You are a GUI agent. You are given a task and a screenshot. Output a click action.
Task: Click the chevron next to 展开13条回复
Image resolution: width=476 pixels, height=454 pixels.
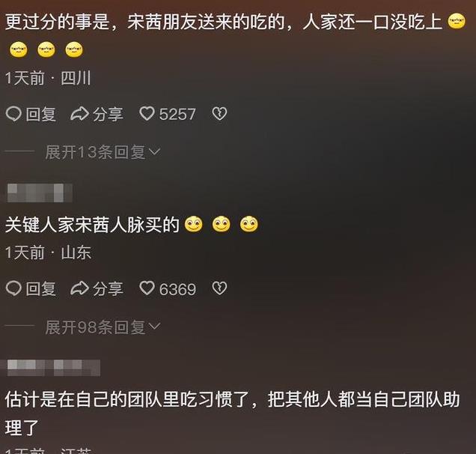pos(155,151)
